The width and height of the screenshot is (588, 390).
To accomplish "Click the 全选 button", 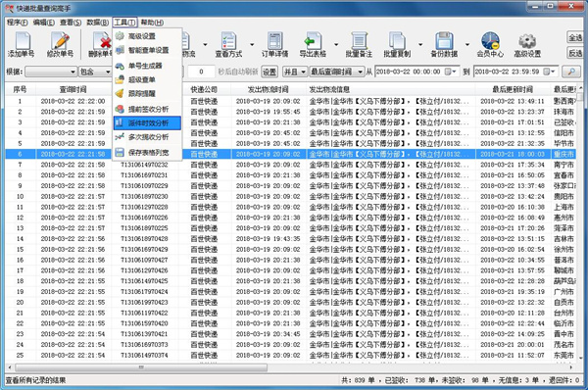I will [575, 37].
